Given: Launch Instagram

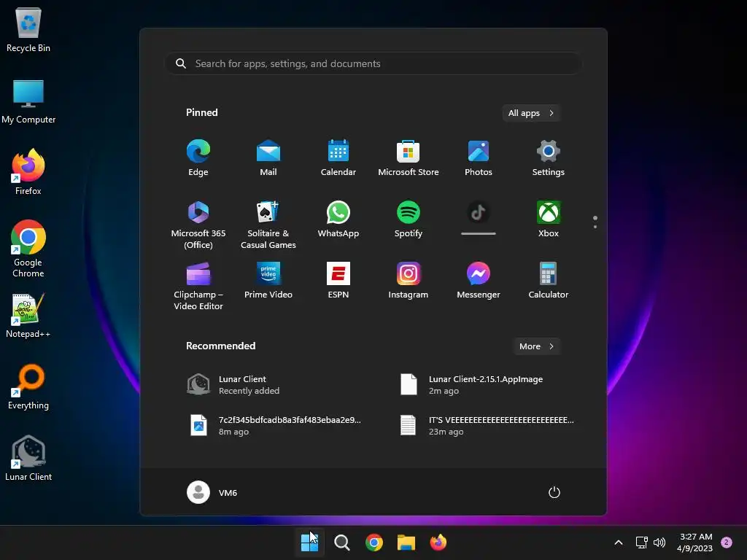Looking at the screenshot, I should pos(409,281).
